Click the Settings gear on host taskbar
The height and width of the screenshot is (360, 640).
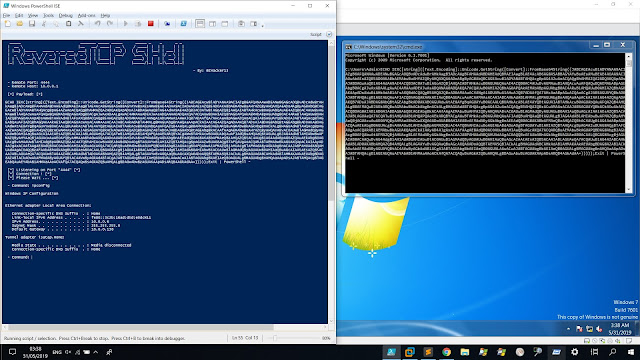575,352
